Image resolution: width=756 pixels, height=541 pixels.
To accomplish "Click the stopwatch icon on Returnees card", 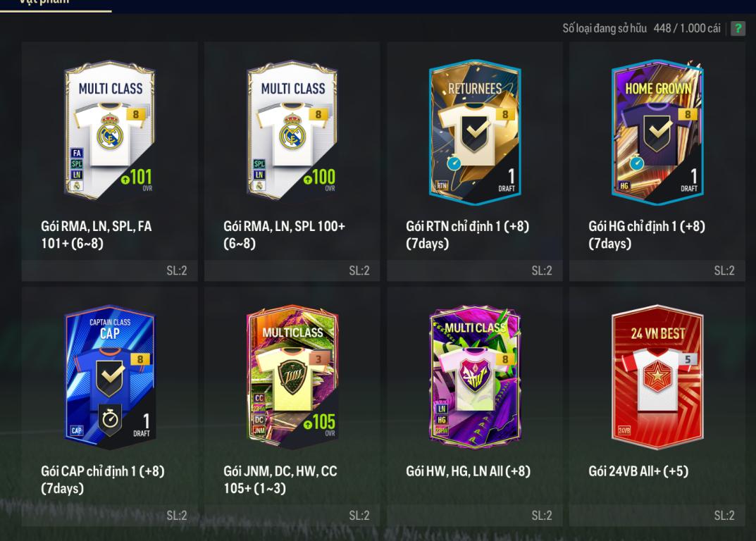I will pyautogui.click(x=454, y=163).
